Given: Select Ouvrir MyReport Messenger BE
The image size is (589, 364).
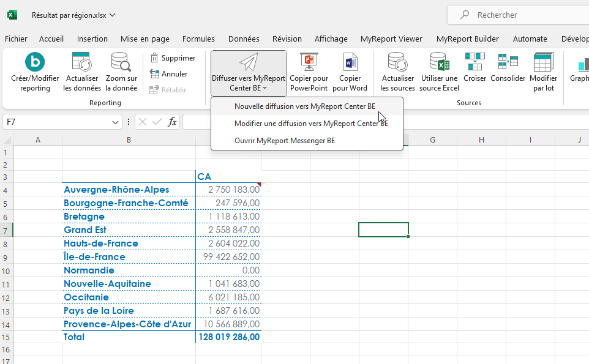Looking at the screenshot, I should pos(285,141).
